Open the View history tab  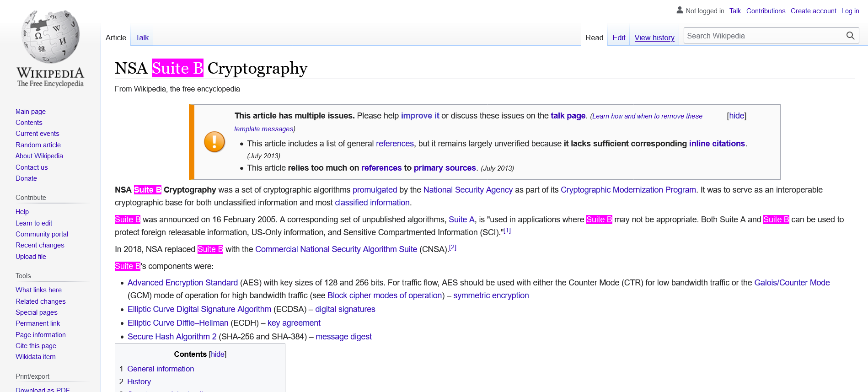coord(654,38)
